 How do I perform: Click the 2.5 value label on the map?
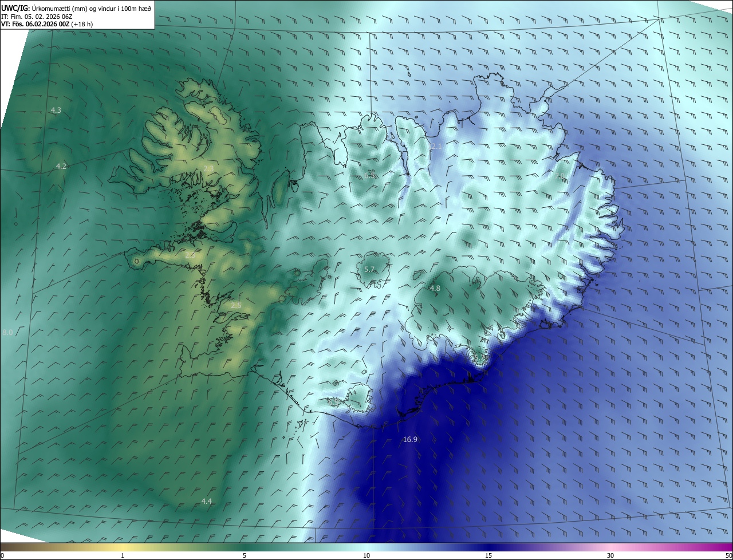(236, 306)
